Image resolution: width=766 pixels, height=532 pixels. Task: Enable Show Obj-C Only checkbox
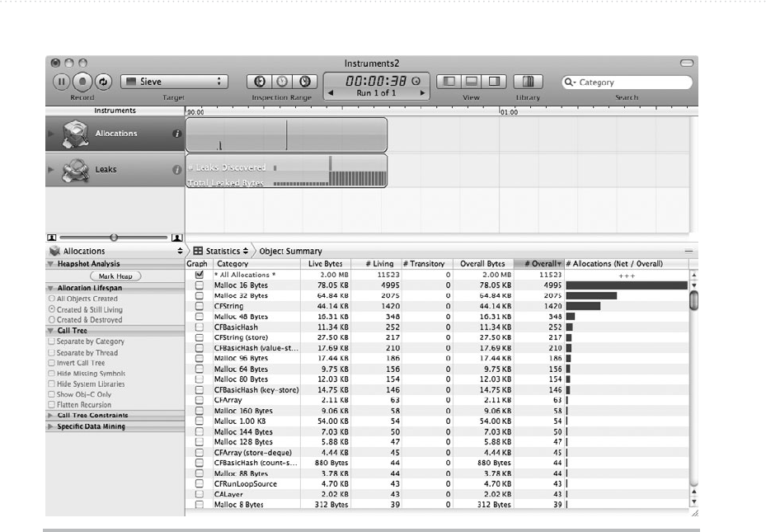(51, 394)
